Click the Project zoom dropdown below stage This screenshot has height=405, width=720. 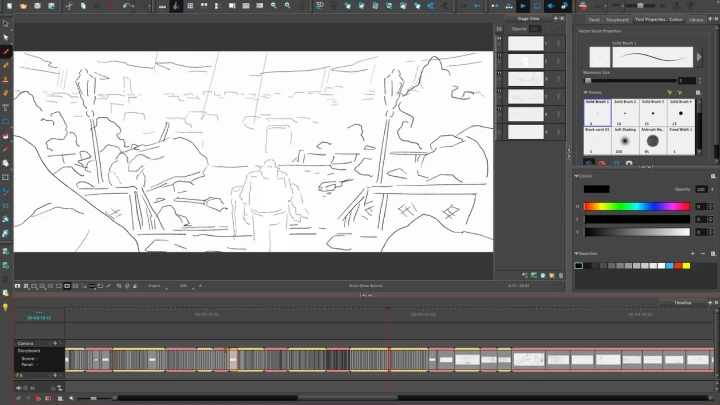coord(157,285)
